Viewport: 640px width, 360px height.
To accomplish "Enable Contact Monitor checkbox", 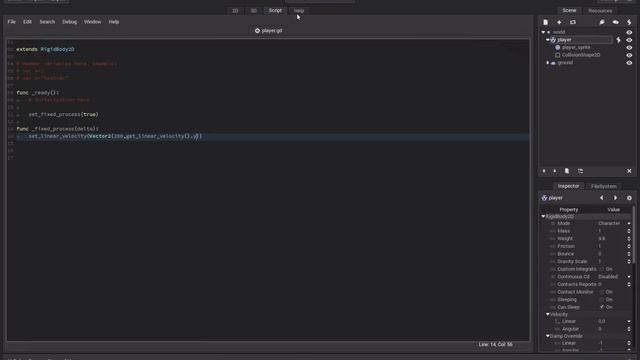I will click(x=602, y=292).
